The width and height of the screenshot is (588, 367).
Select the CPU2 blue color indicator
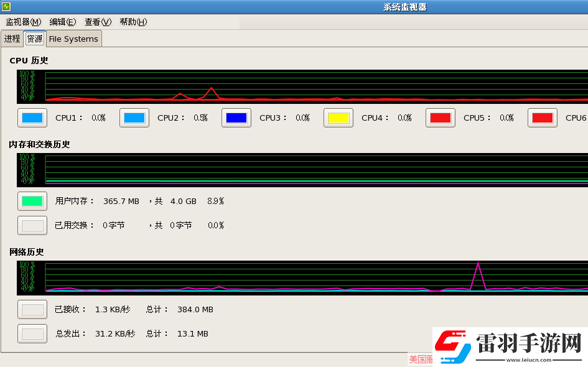(x=134, y=118)
